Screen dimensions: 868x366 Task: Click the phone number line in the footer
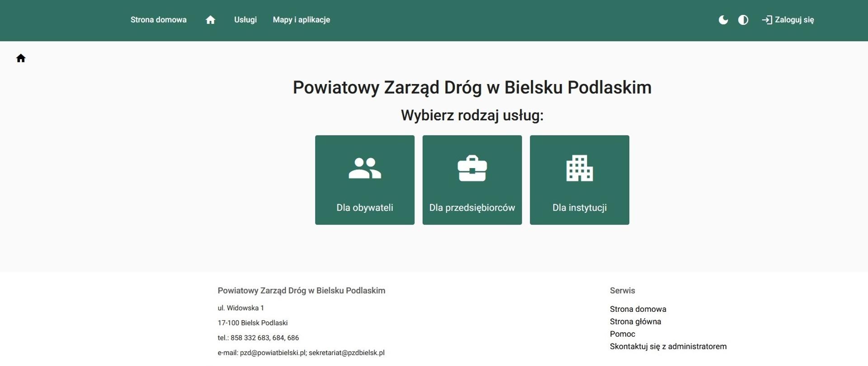[x=258, y=338]
